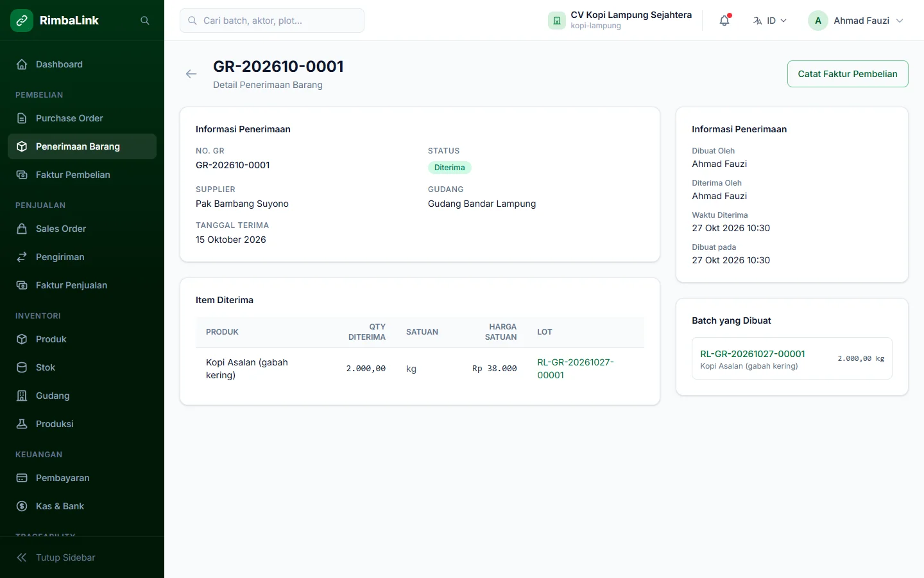Open CV Kopi Lampung Sejahtera organization switcher
924x578 pixels.
[x=620, y=21]
